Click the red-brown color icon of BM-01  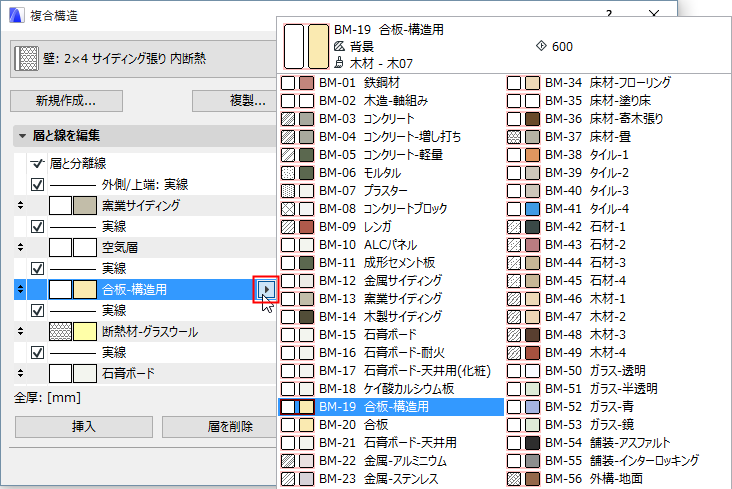[x=307, y=83]
